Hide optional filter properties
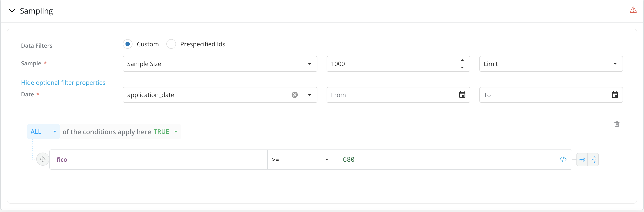 click(x=63, y=82)
